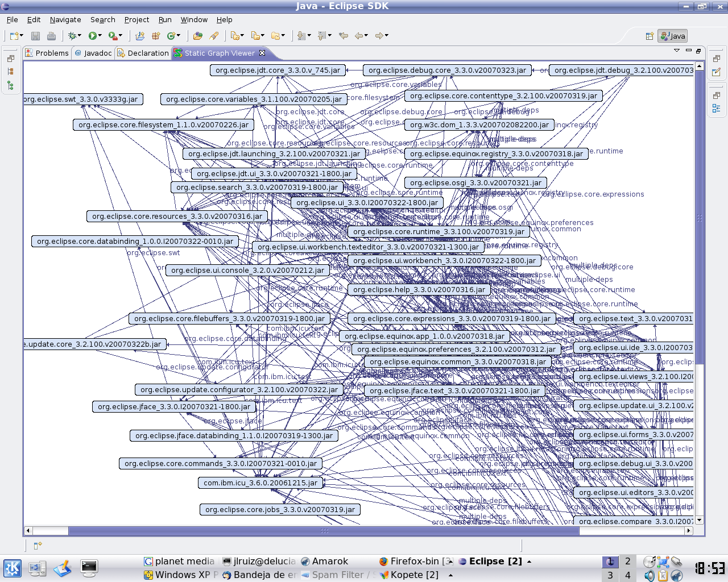Viewport: 728px width, 582px height.
Task: Open the Navigate menu
Action: pyautogui.click(x=65, y=19)
